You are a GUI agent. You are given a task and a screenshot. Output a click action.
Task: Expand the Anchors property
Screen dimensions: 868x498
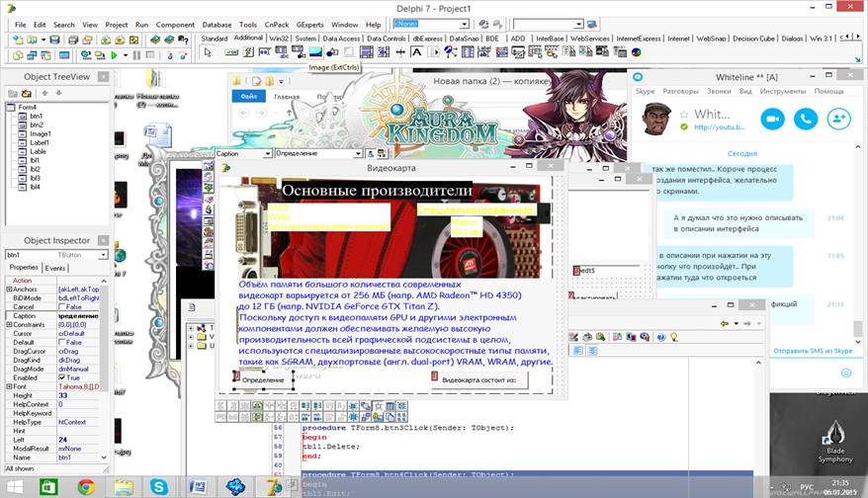[9, 289]
